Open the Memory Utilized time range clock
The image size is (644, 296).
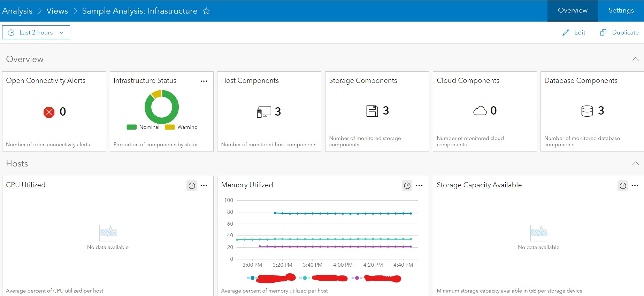(407, 186)
